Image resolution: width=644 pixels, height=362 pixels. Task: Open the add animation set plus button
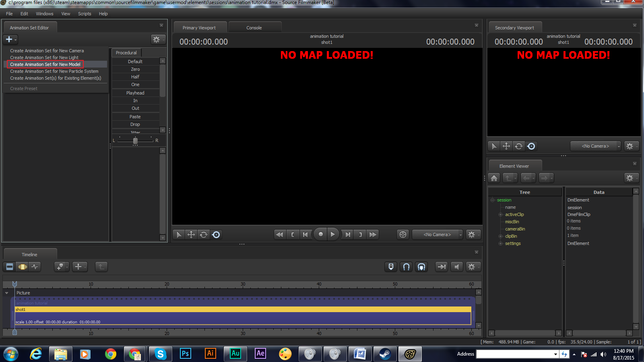click(10, 39)
